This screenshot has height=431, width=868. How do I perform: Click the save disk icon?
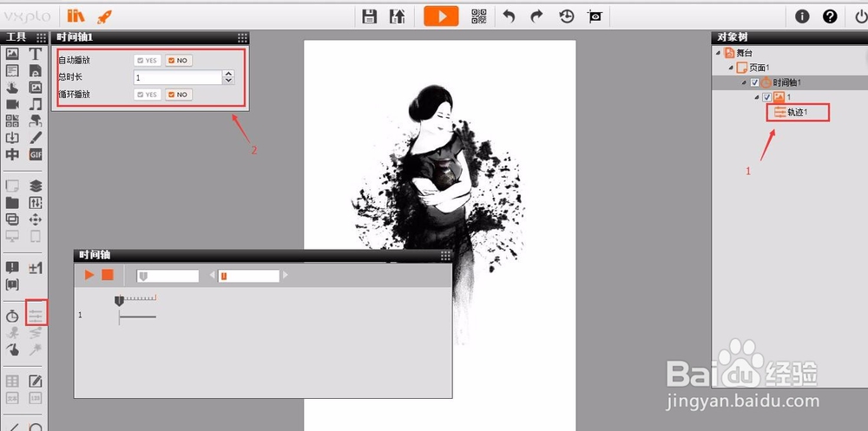tap(369, 16)
